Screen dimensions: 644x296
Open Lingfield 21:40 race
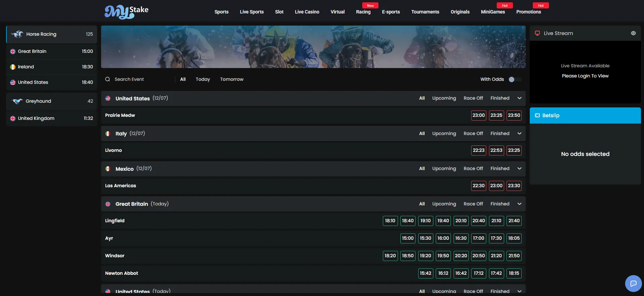click(x=514, y=221)
